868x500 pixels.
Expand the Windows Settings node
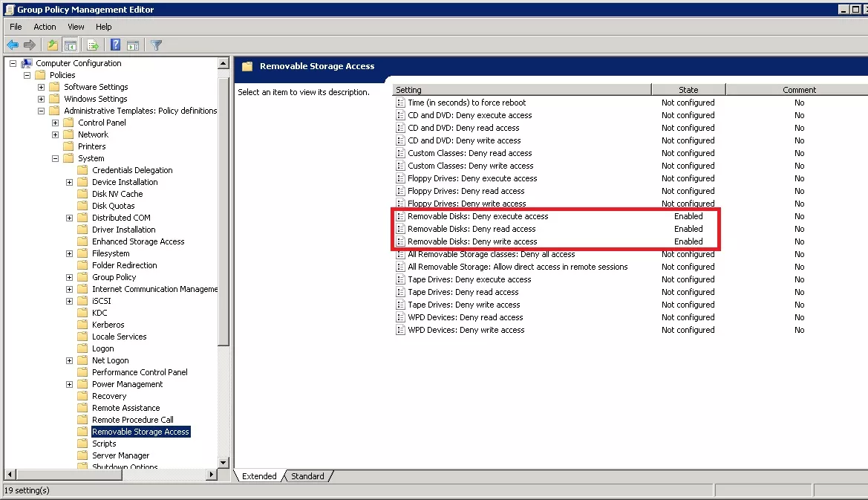point(41,99)
